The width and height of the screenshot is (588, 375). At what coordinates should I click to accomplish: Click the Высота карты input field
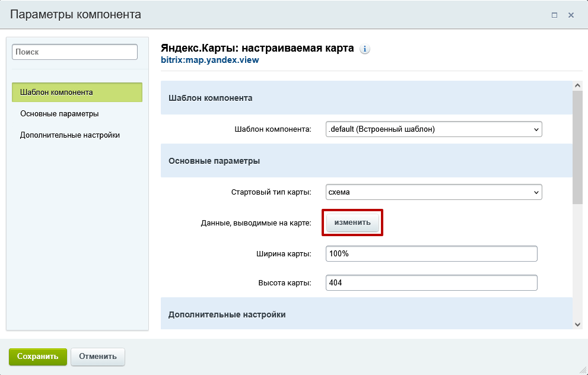431,282
